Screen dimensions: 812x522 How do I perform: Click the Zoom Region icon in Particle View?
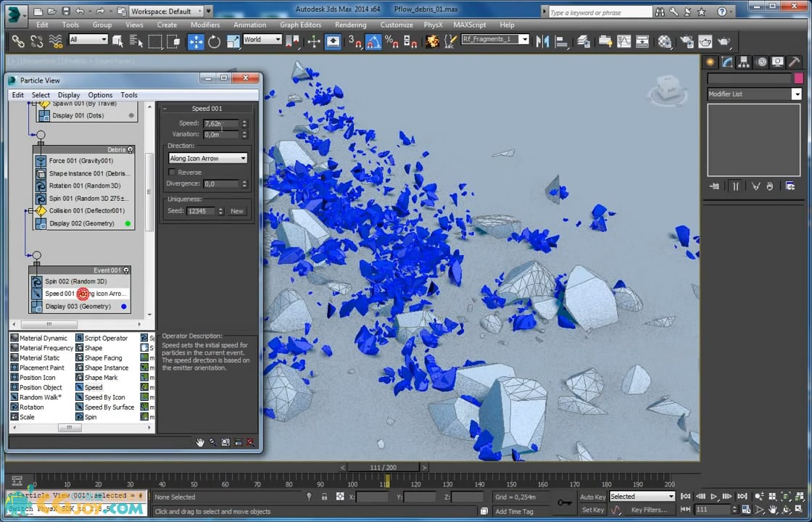pos(225,442)
